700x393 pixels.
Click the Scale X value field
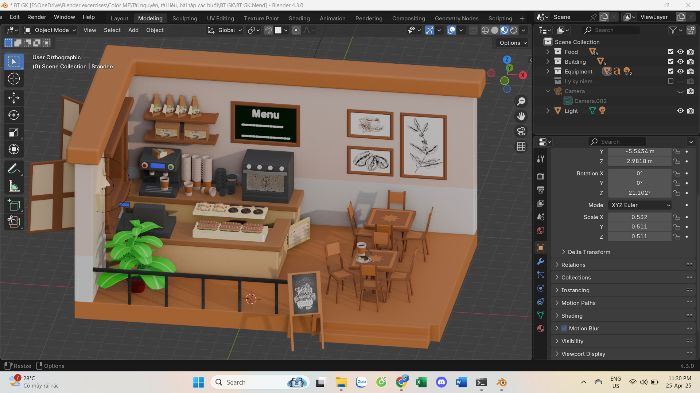(x=640, y=217)
